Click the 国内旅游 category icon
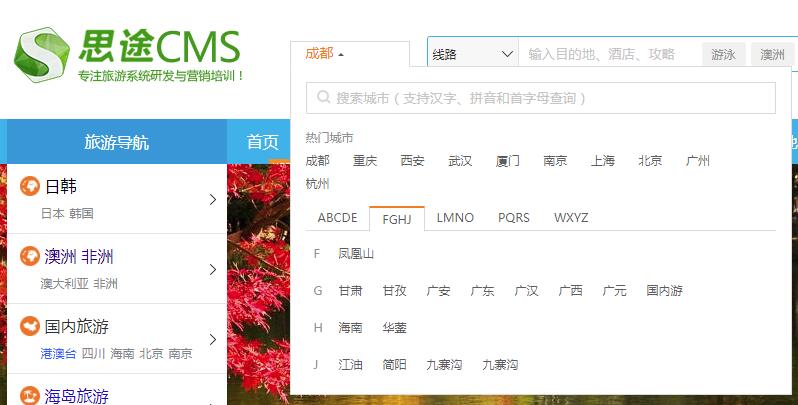This screenshot has height=405, width=798. tap(30, 327)
